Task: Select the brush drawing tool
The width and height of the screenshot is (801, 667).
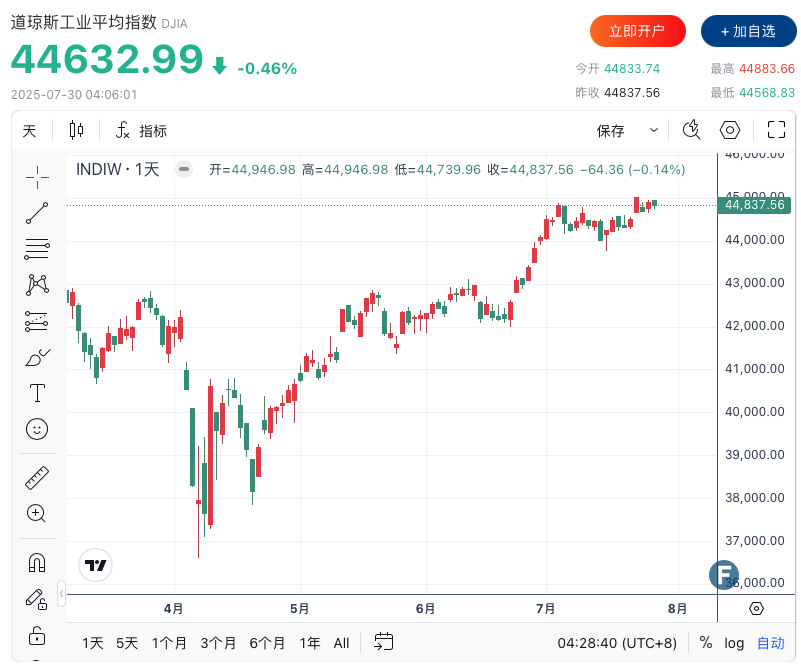Action: 37,357
